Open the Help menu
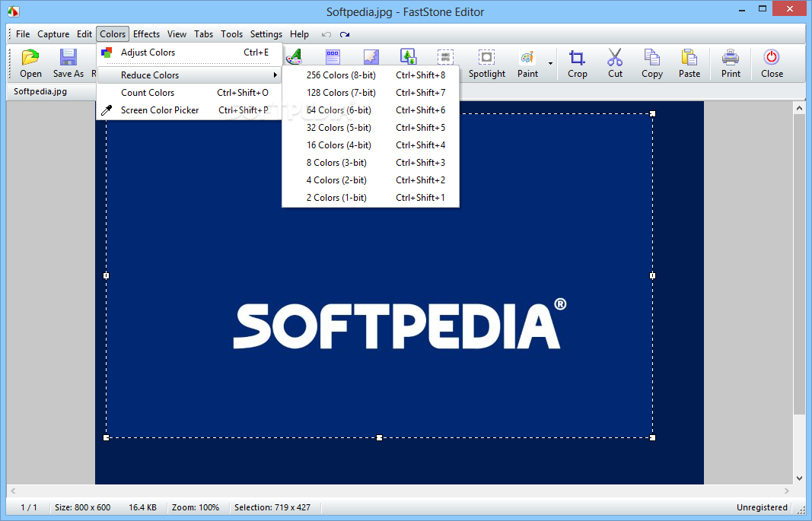The width and height of the screenshot is (812, 521). 299,34
